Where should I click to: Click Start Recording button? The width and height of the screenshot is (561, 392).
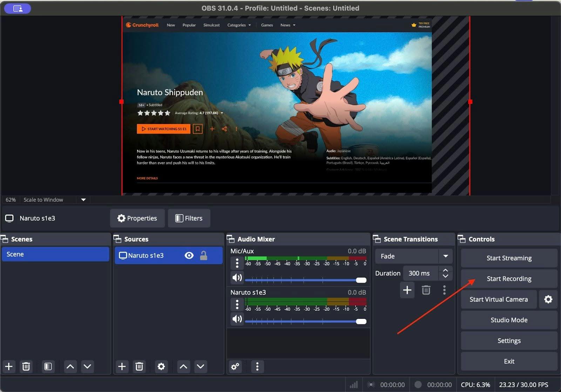[509, 279]
